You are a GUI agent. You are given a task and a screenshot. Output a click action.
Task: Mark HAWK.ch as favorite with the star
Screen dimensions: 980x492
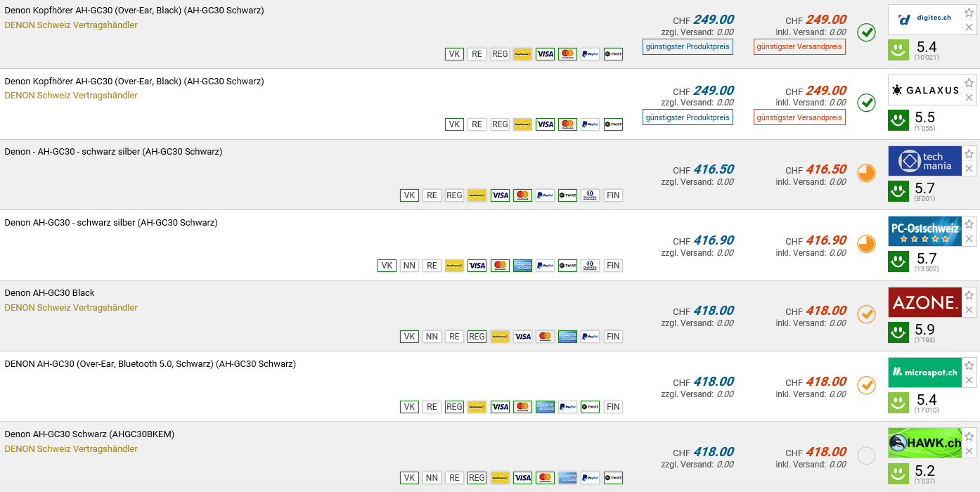(x=969, y=436)
